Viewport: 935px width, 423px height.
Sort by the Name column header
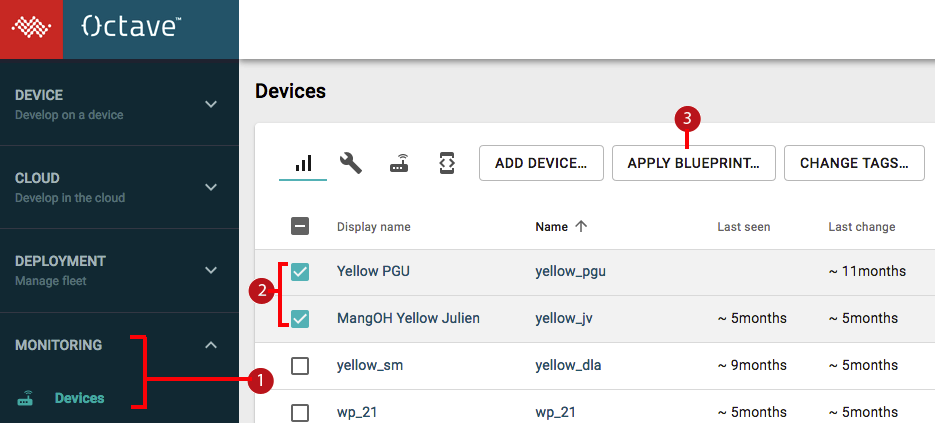coord(552,227)
